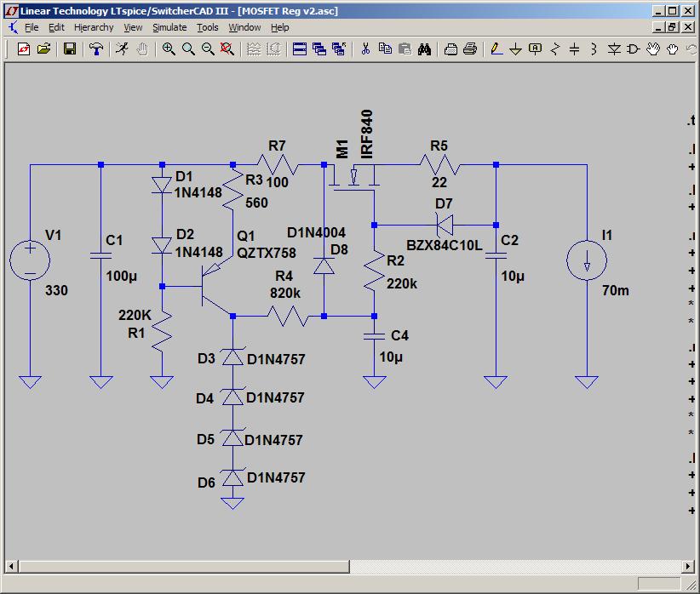Screen dimensions: 700x594
Task: Click the QZTX758 model label
Action: pyautogui.click(x=267, y=253)
